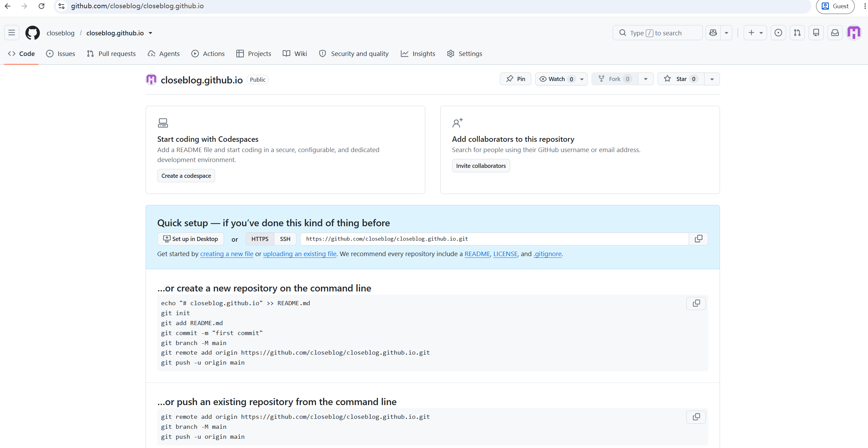This screenshot has width=868, height=448.
Task: Open the Agents tab
Action: coord(164,54)
